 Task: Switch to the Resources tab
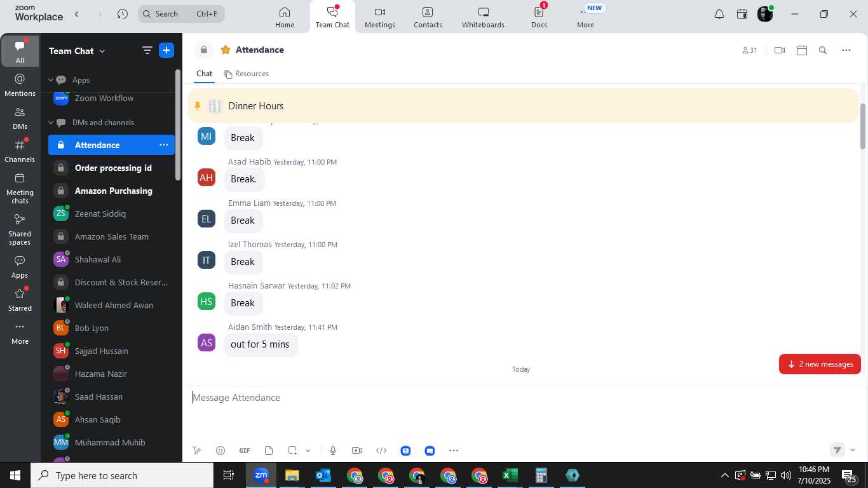click(x=247, y=74)
